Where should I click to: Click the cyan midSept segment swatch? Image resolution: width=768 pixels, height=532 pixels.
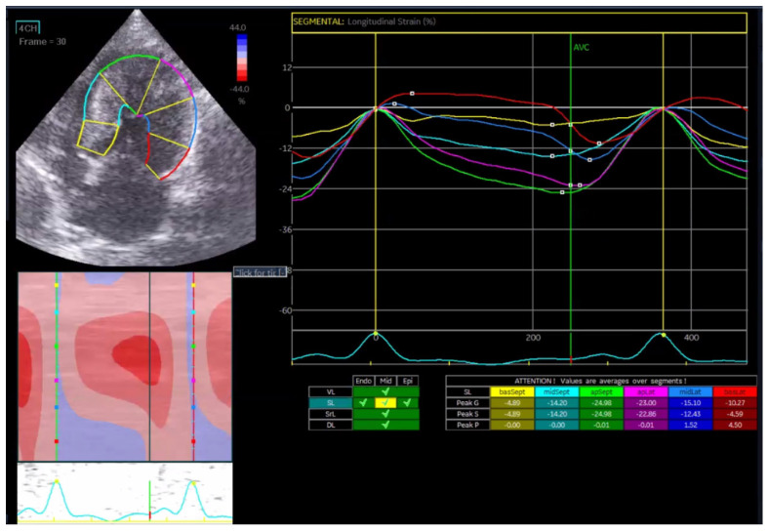[557, 391]
